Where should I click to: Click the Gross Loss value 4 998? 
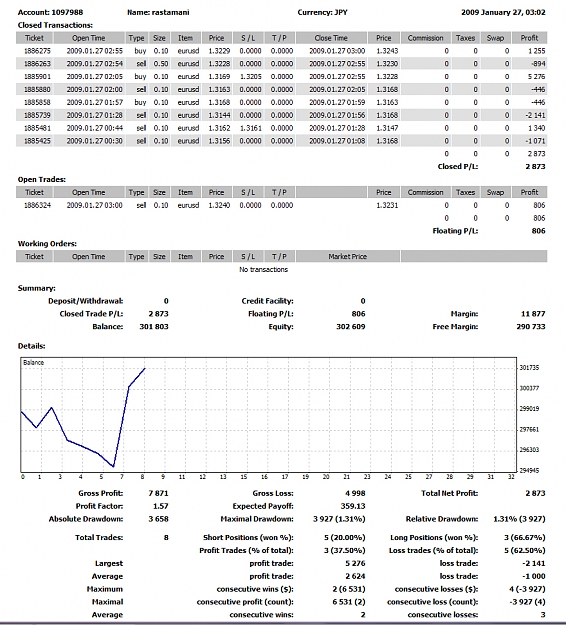(355, 493)
